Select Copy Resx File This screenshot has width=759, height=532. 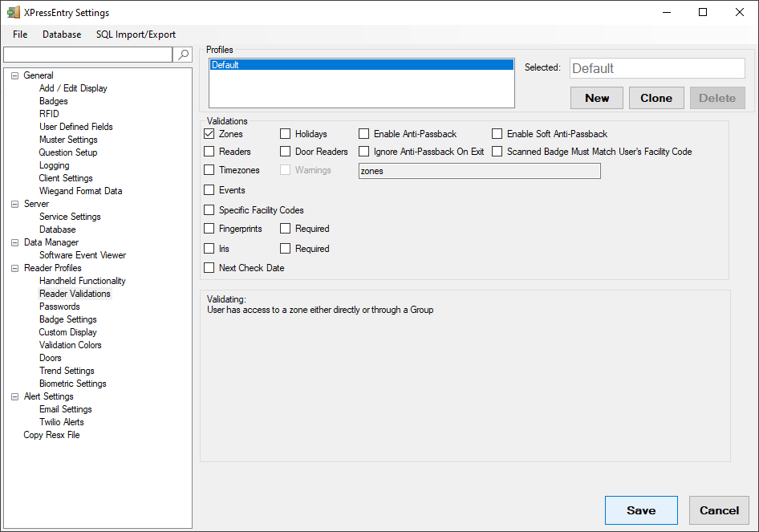(52, 435)
